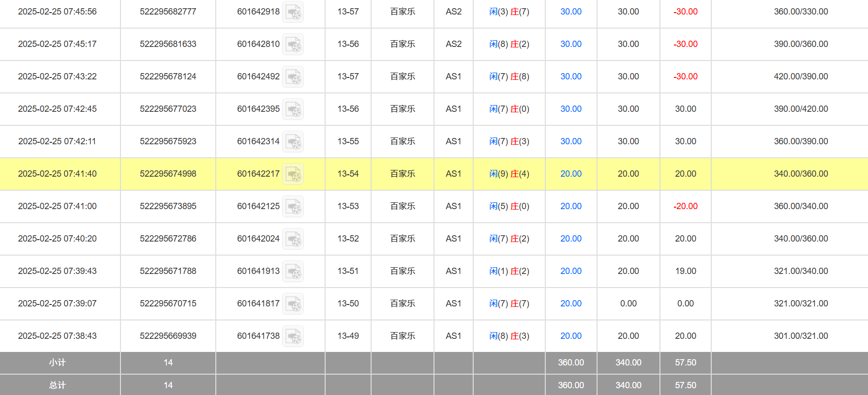Open video replay for game 601642125
Image resolution: width=868 pixels, height=395 pixels.
293,207
